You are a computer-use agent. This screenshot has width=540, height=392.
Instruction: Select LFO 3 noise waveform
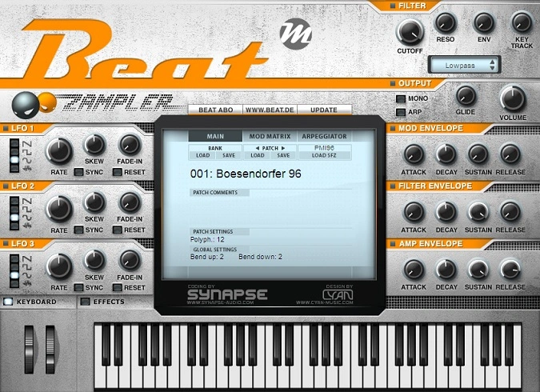point(14,283)
